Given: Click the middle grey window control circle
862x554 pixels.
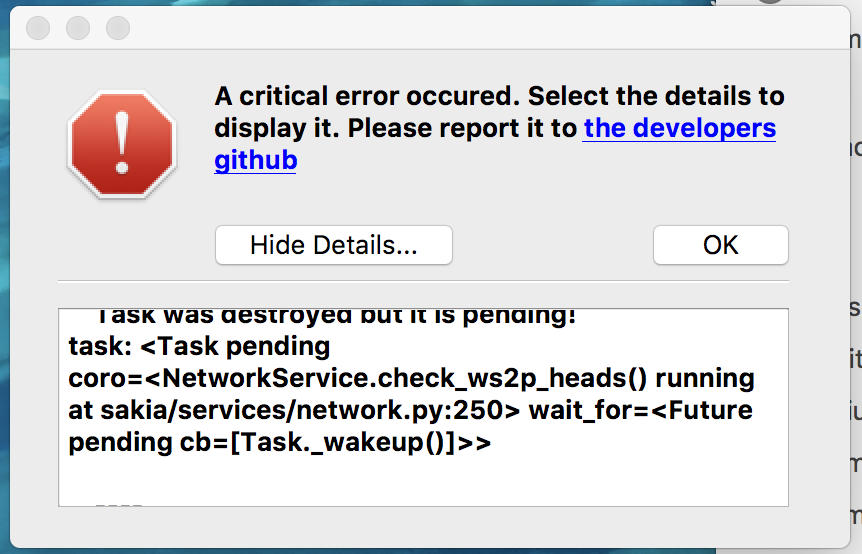Looking at the screenshot, I should (x=78, y=27).
